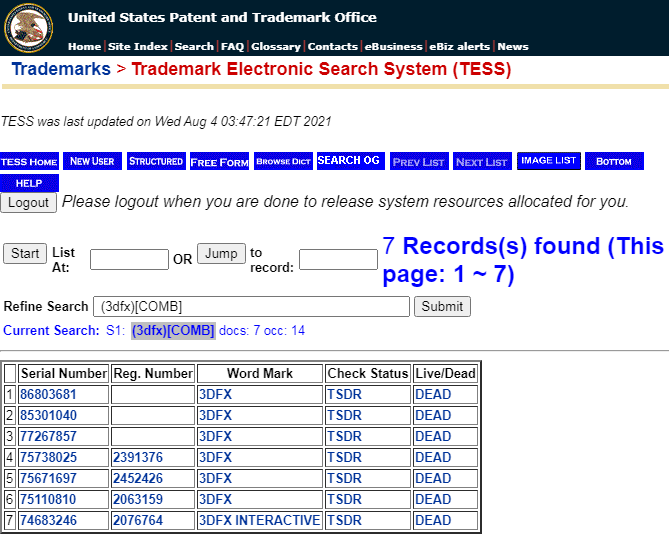The image size is (669, 534).
Task: Open the 3DFX INTERACTIVE word mark
Action: point(259,520)
